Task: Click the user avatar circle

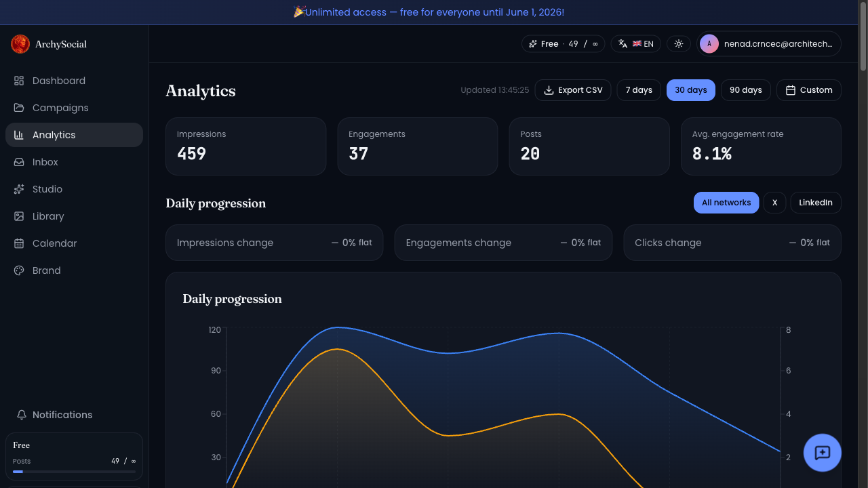Action: click(x=709, y=44)
